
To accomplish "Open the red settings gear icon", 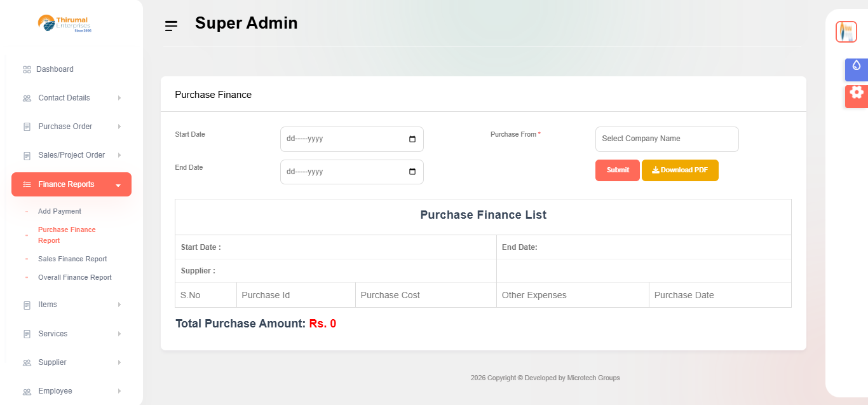I will tap(856, 93).
